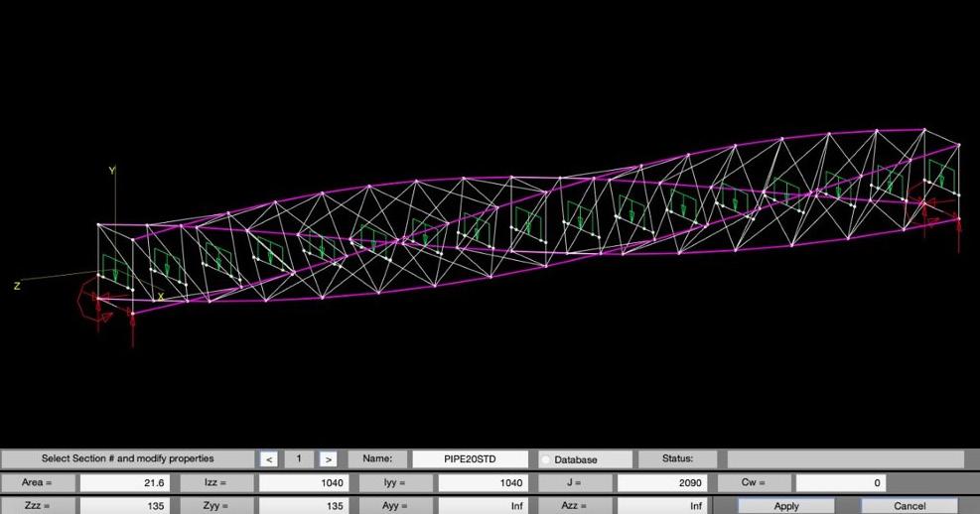Edit the Ayy value Inf
Screen dimensions: 980x514
tap(483, 505)
